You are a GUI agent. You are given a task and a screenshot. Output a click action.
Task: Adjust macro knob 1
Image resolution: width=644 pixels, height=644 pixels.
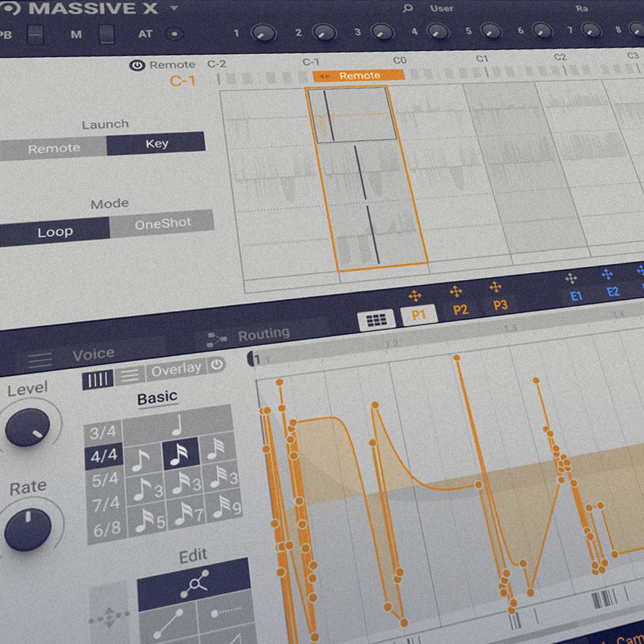click(263, 33)
